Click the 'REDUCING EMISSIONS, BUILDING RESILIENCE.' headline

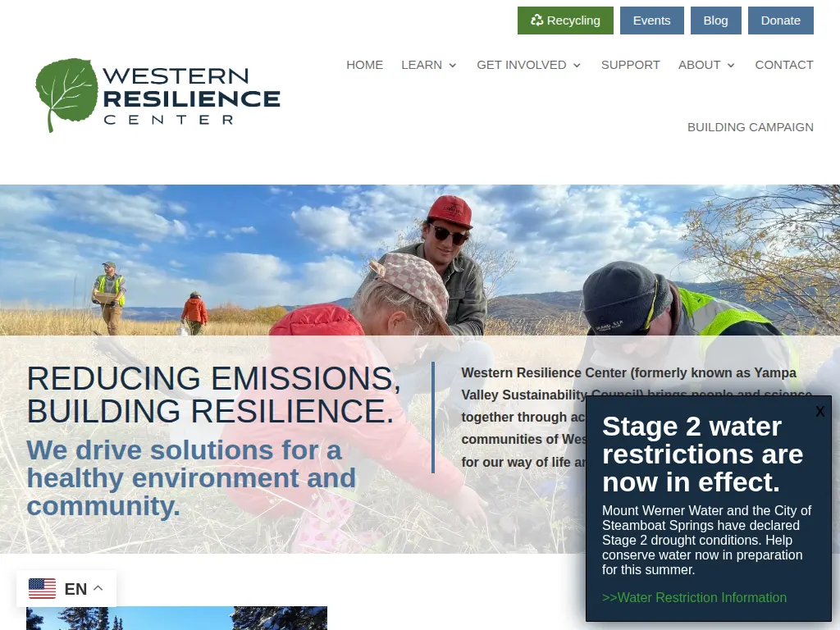(x=213, y=395)
